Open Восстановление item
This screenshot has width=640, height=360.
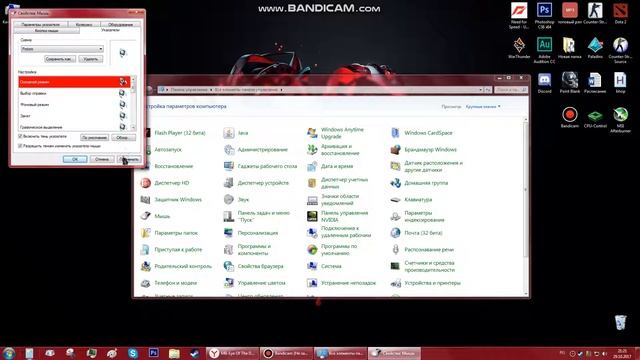point(167,167)
